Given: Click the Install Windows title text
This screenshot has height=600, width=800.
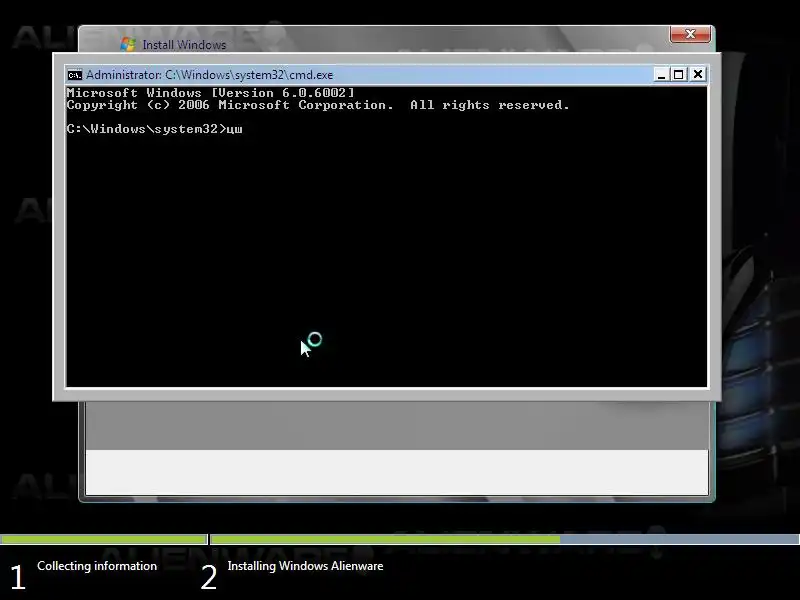Looking at the screenshot, I should pos(184,45).
